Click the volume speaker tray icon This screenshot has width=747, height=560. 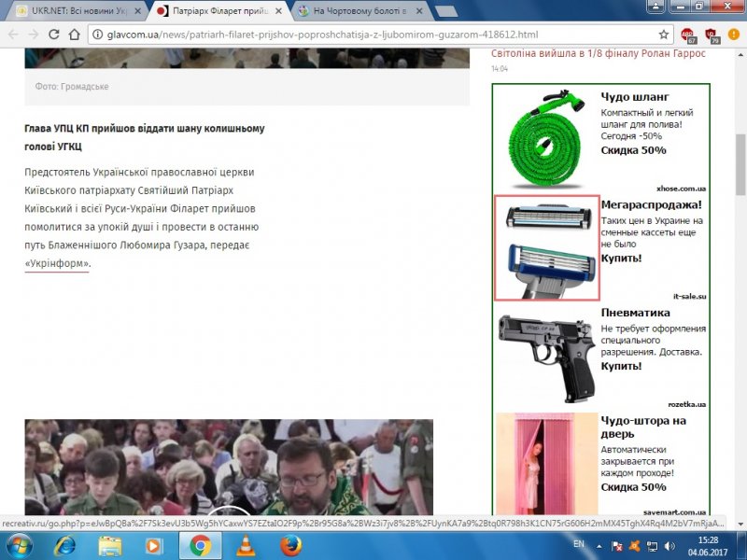click(668, 543)
